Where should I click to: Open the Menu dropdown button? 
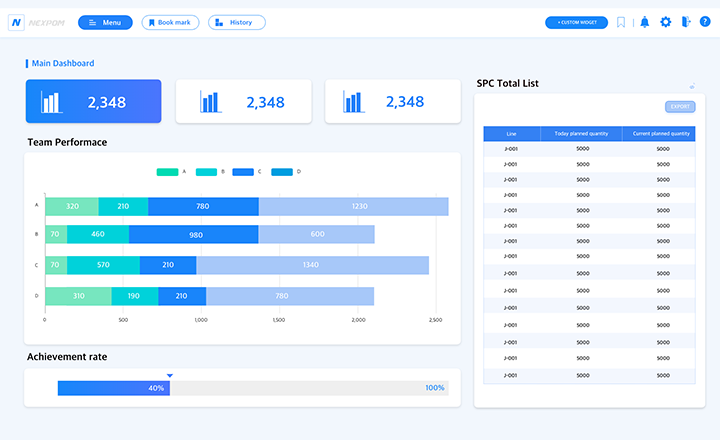[104, 22]
